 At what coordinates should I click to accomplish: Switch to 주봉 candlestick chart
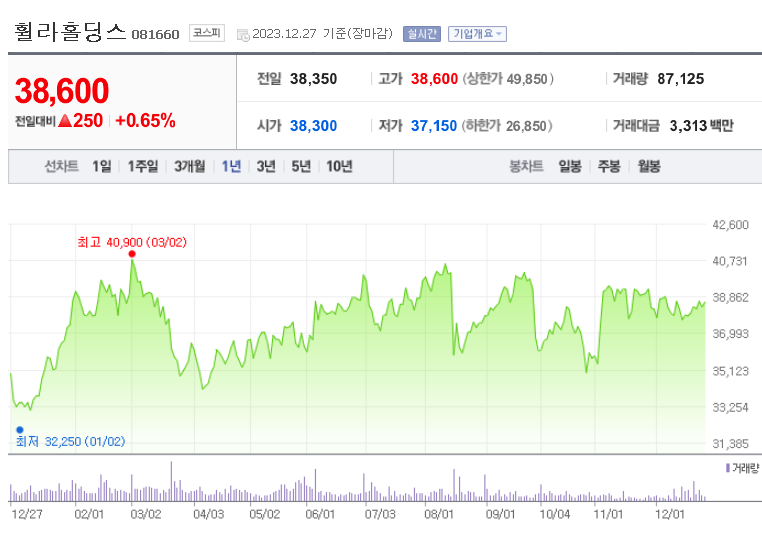pos(609,166)
